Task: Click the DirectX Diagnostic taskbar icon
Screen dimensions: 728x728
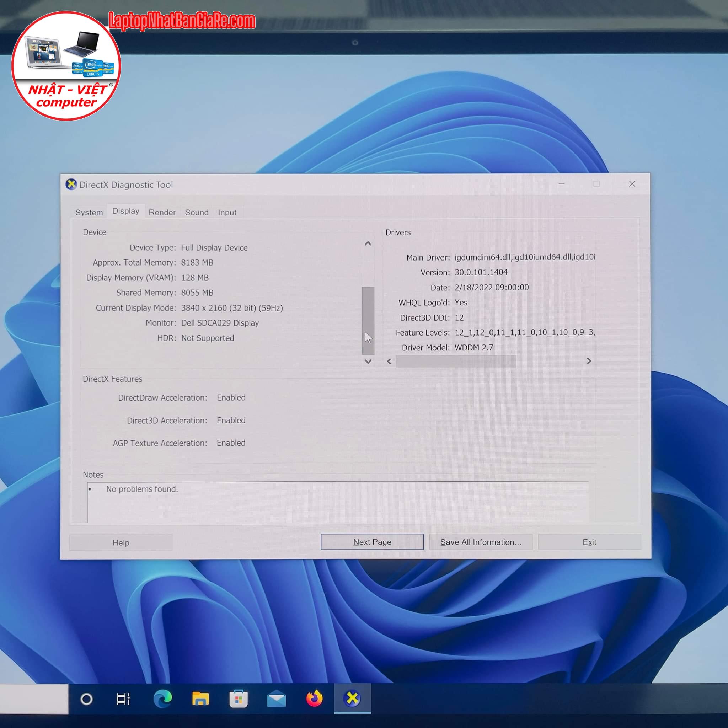Action: point(352,698)
